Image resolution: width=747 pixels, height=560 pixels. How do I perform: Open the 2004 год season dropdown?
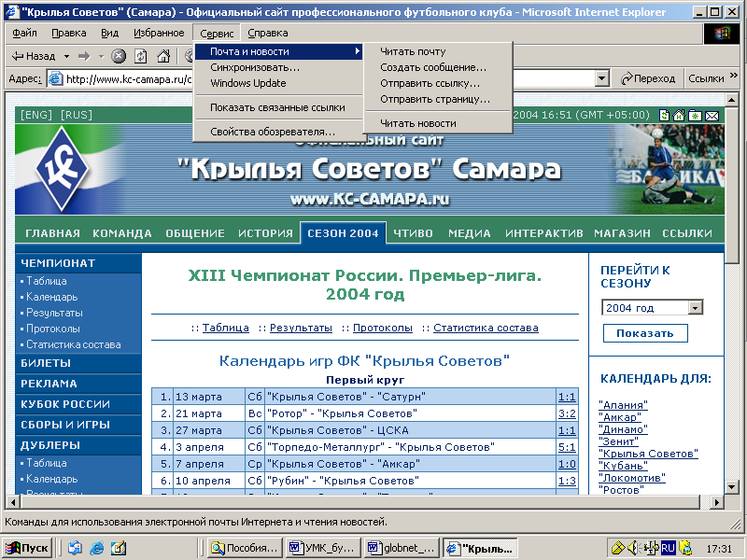click(695, 308)
